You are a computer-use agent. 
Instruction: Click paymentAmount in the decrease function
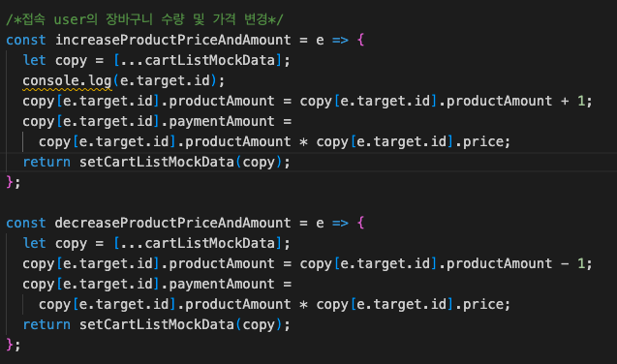click(222, 284)
